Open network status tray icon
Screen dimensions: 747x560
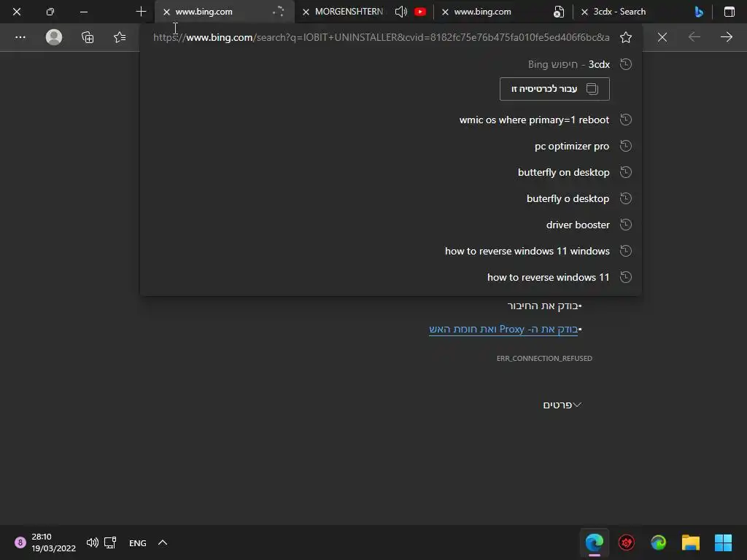click(x=111, y=542)
